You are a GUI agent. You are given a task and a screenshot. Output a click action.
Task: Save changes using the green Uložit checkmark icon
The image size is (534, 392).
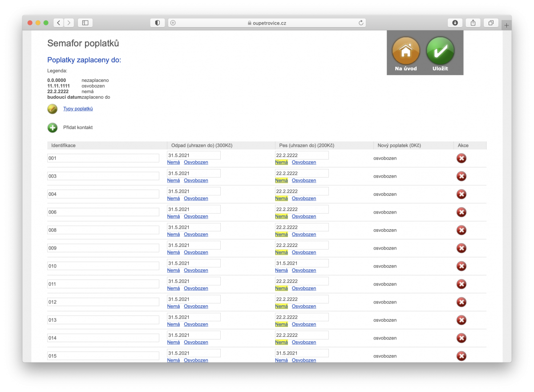[x=440, y=52]
